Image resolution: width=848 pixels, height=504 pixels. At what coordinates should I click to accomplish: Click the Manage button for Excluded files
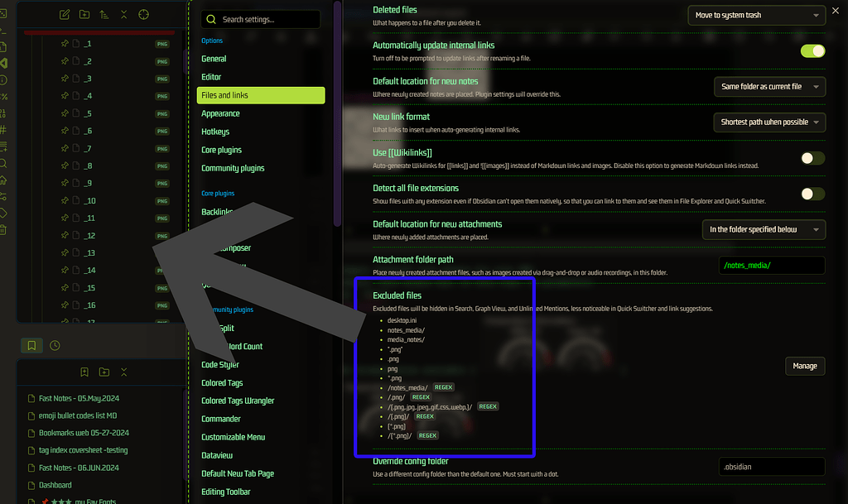[804, 365]
